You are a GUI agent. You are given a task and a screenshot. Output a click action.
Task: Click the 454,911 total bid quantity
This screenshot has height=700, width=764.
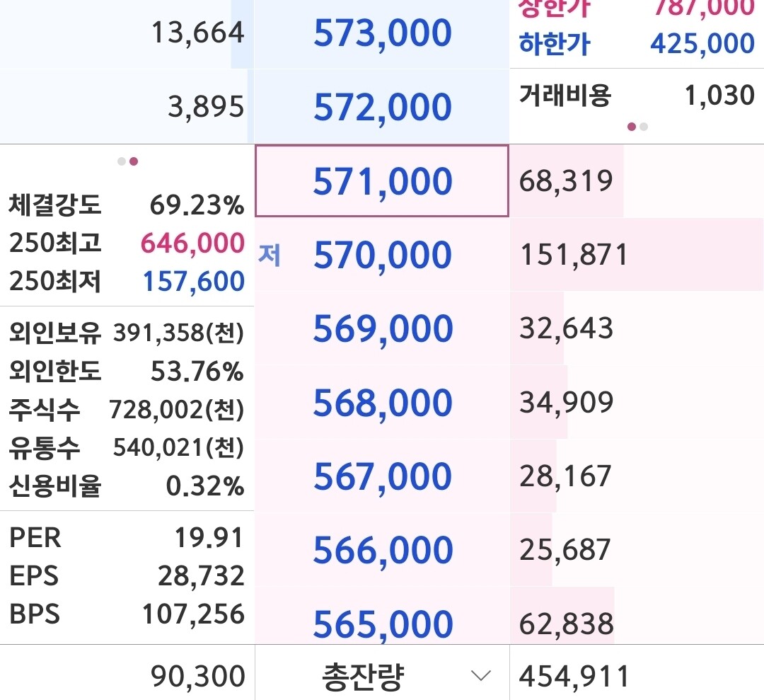[x=574, y=677]
